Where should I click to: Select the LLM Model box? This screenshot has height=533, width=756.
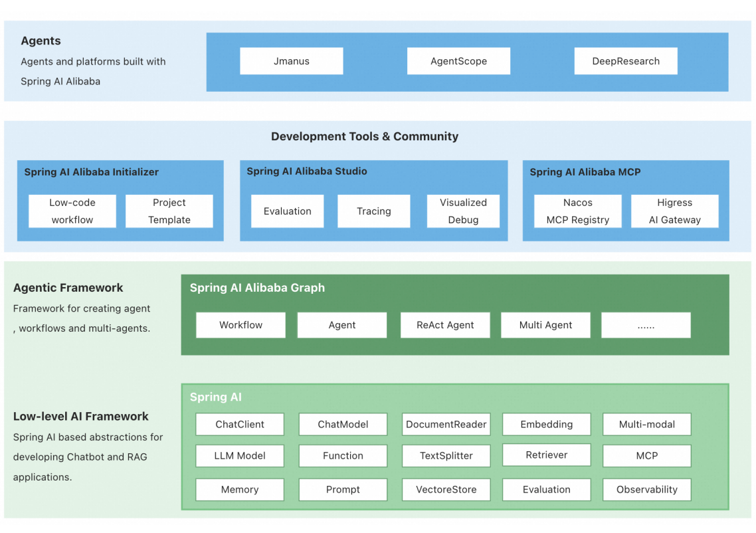[x=240, y=455]
